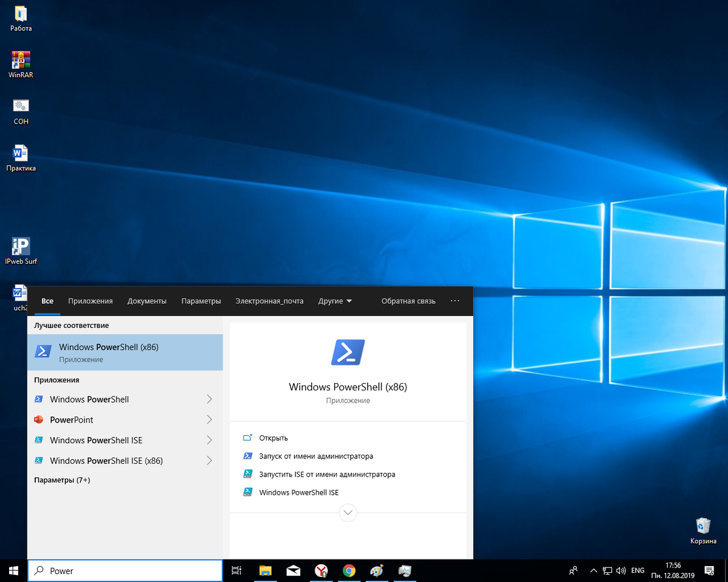Launch the IPweb Surf desktop shortcut
The height and width of the screenshot is (582, 728).
21,252
